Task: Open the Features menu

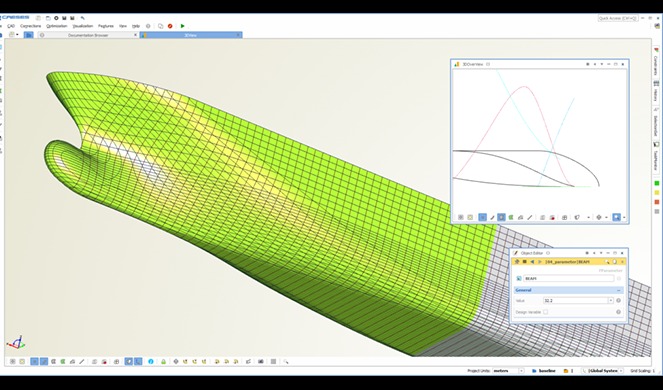Action: click(106, 26)
